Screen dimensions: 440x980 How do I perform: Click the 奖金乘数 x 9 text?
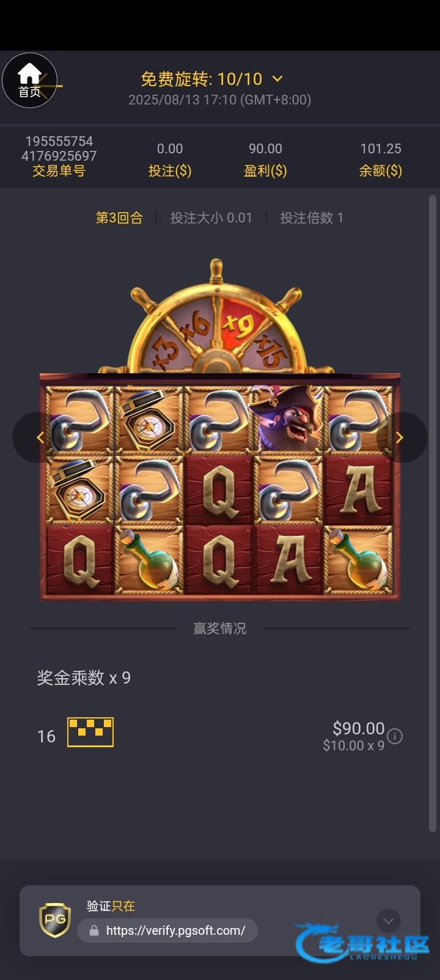(x=84, y=678)
